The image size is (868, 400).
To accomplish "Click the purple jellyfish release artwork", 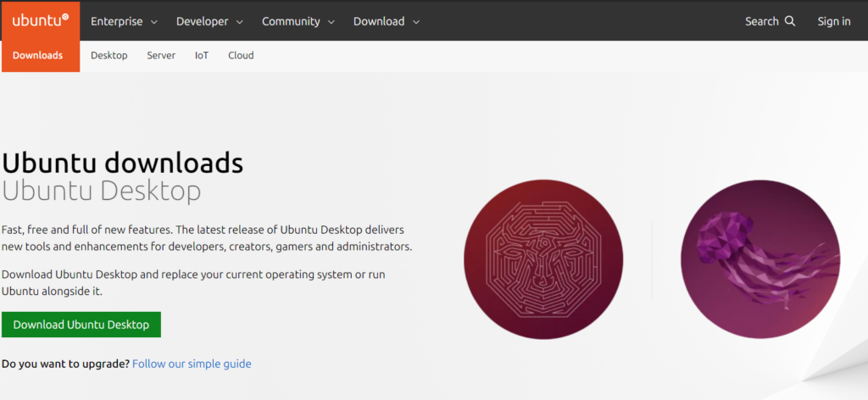I will [x=760, y=259].
